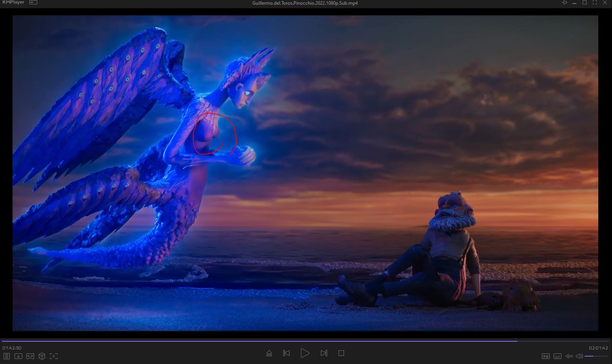Open the KMPlayer main menu

(13, 2)
